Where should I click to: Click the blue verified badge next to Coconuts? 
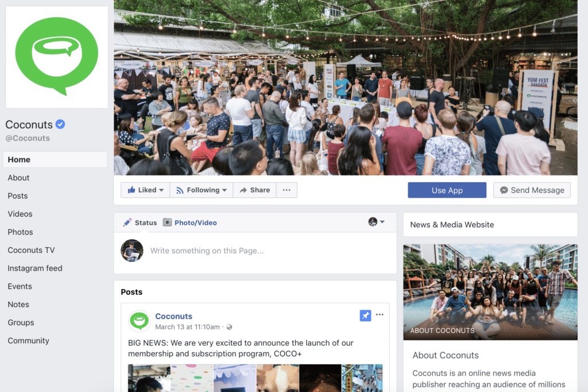60,124
